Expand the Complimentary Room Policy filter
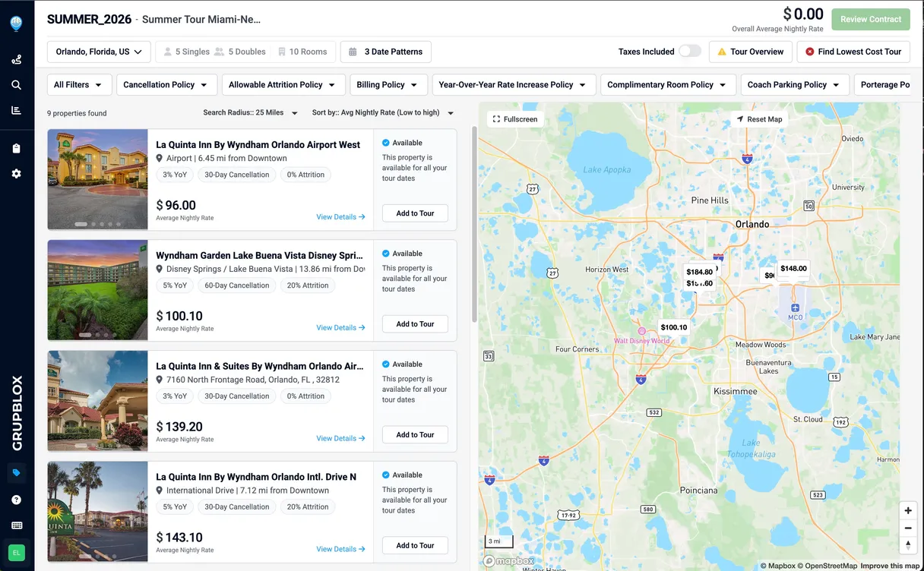 pyautogui.click(x=668, y=85)
